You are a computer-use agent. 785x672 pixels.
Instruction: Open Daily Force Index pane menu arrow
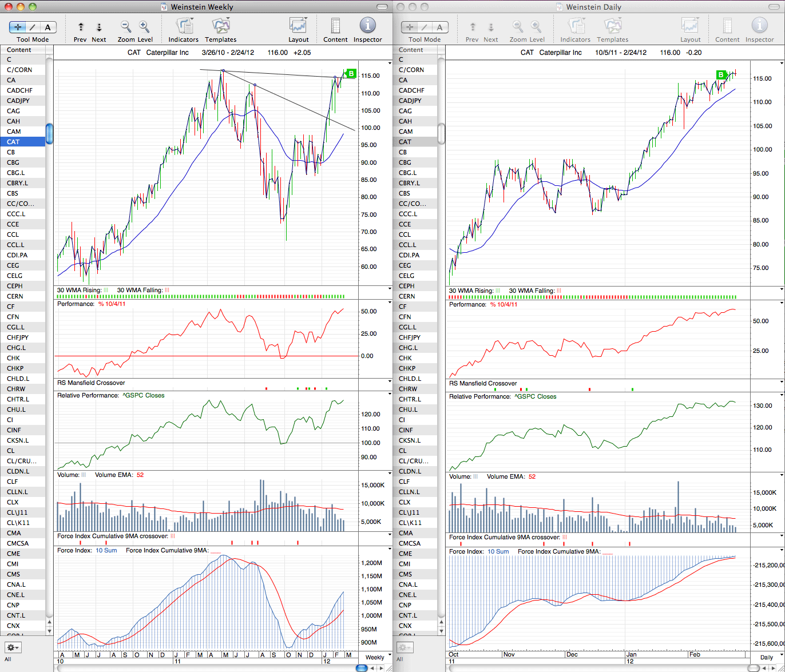click(x=782, y=550)
